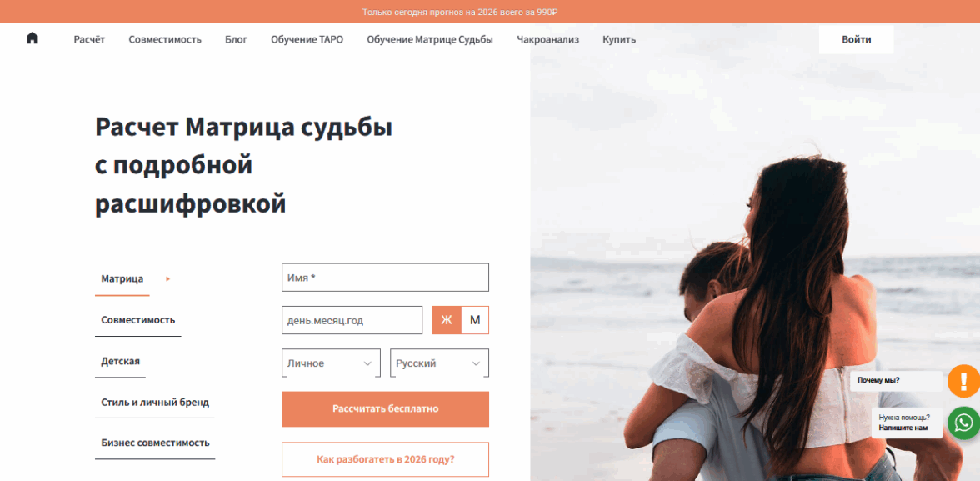Click the top promo banner about 2026 прогноз

[x=460, y=12]
